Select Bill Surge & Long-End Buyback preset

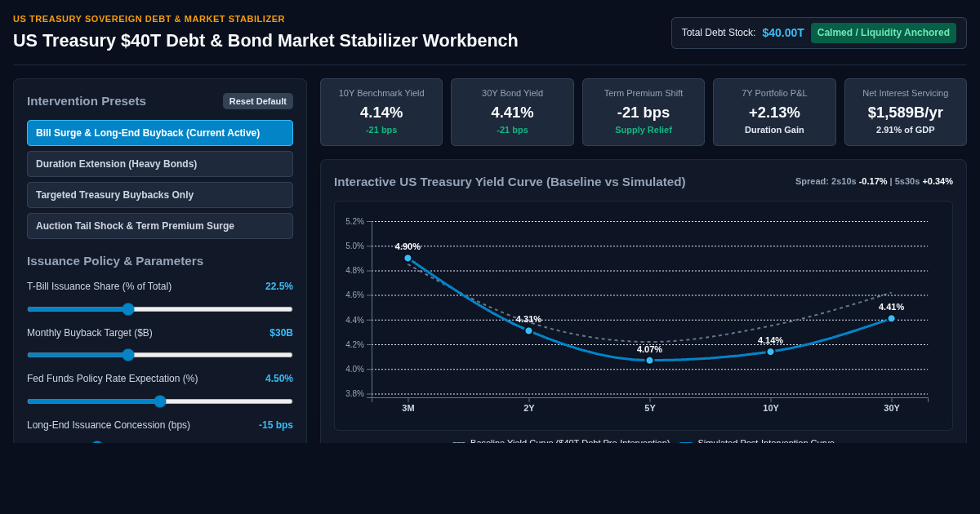pyautogui.click(x=160, y=133)
